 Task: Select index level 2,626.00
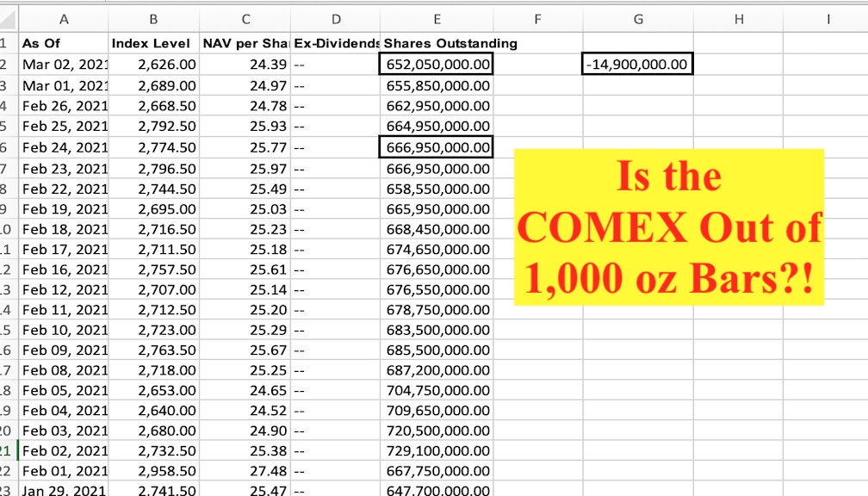[153, 65]
